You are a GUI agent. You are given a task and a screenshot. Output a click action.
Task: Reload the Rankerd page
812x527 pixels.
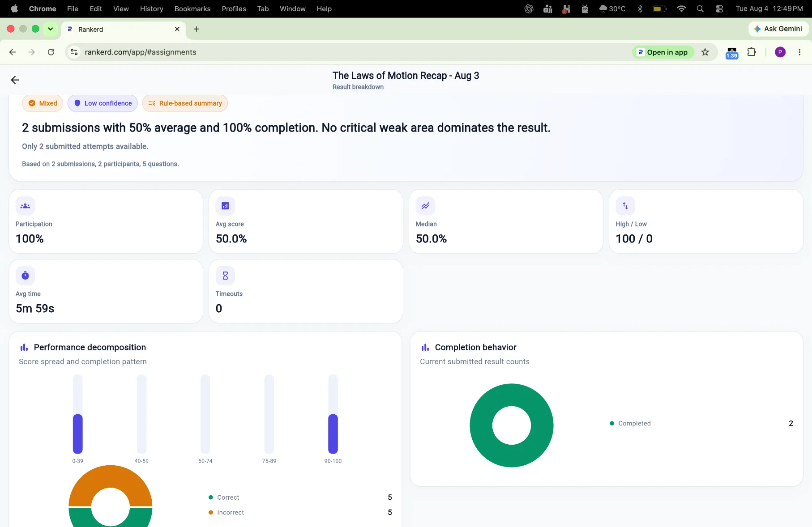51,52
